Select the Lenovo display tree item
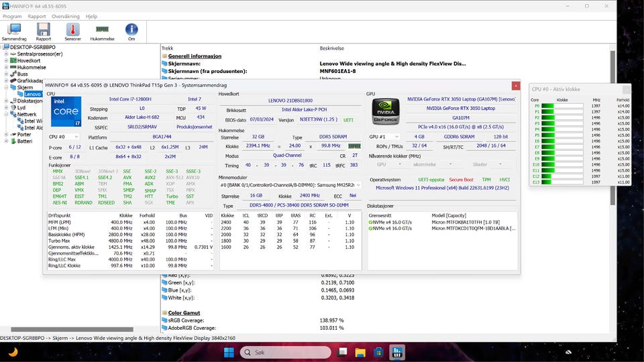644x362 pixels. (32, 94)
